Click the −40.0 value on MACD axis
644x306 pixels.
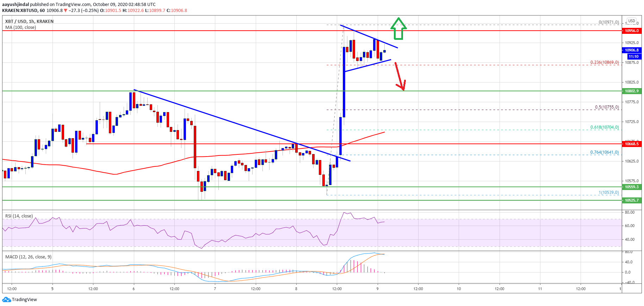(630, 283)
